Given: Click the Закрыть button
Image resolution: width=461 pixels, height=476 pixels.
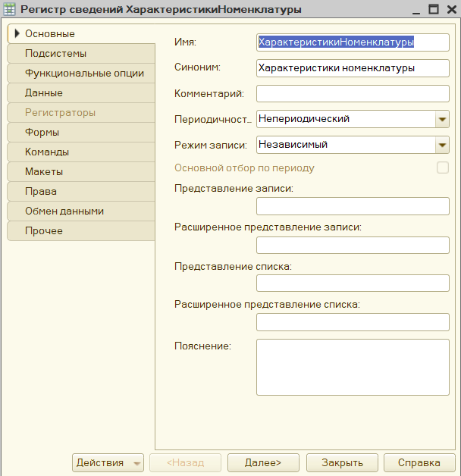Looking at the screenshot, I should click(x=342, y=462).
